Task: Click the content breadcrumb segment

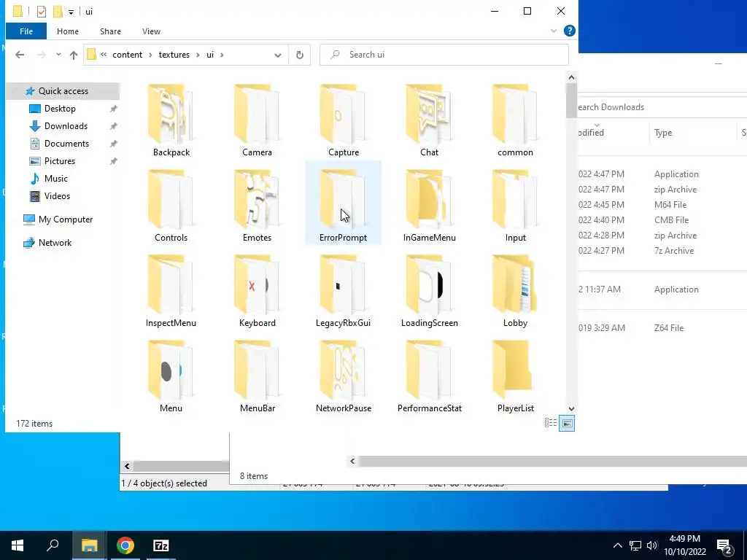Action: tap(127, 55)
